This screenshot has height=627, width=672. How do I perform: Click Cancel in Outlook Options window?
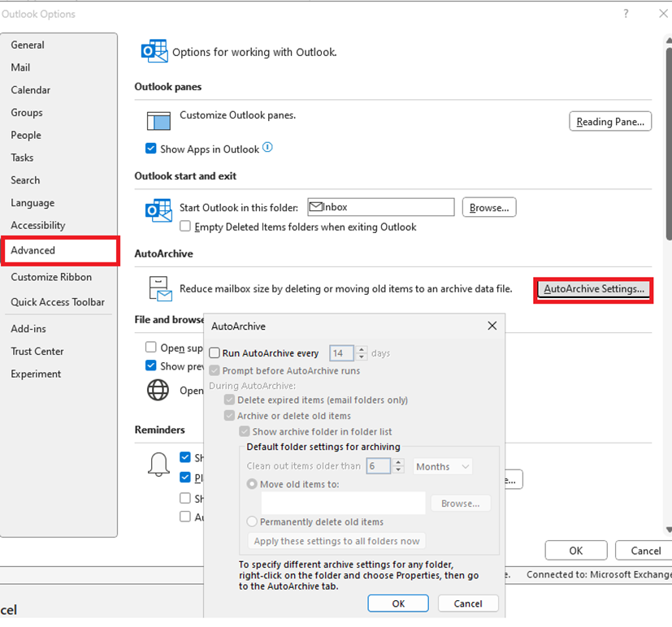pyautogui.click(x=645, y=551)
